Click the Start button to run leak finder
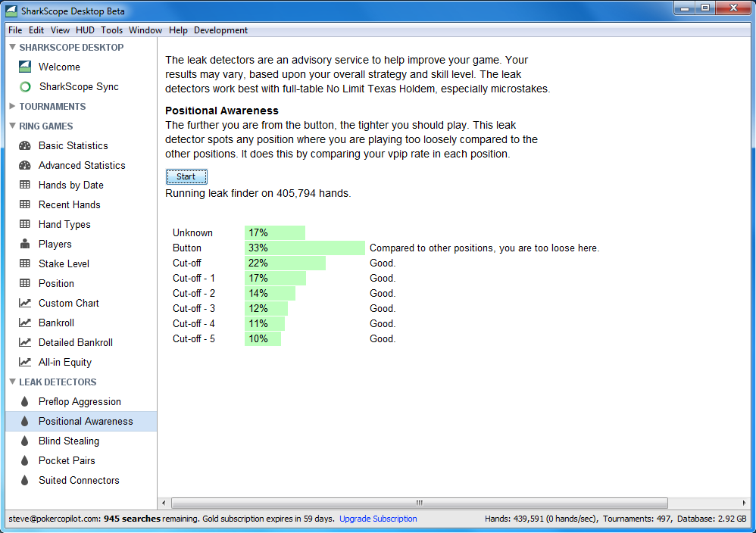This screenshot has width=756, height=533. pyautogui.click(x=186, y=177)
